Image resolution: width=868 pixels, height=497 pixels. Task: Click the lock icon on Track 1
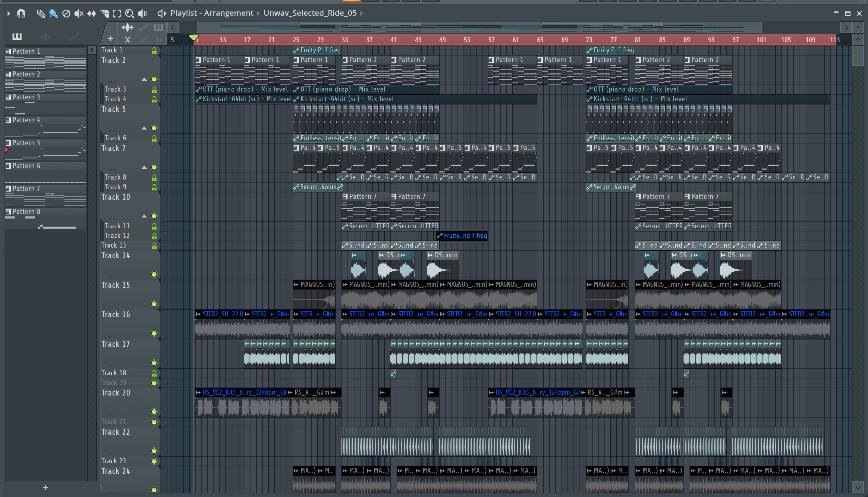click(154, 51)
